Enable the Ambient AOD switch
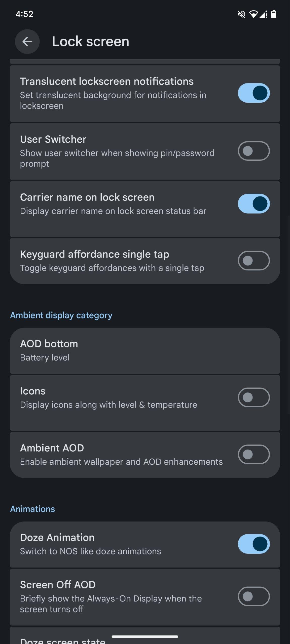The width and height of the screenshot is (290, 644). pyautogui.click(x=254, y=454)
